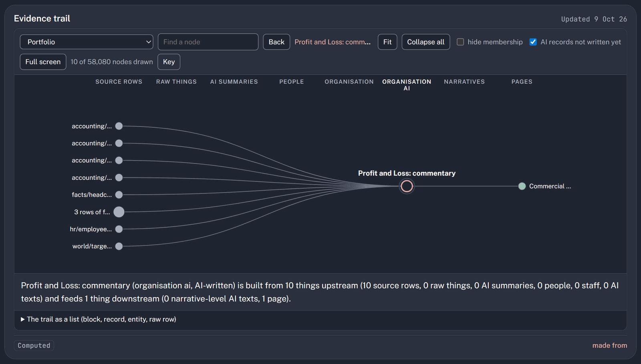The image size is (641, 364).
Task: Click the Back button
Action: [276, 42]
